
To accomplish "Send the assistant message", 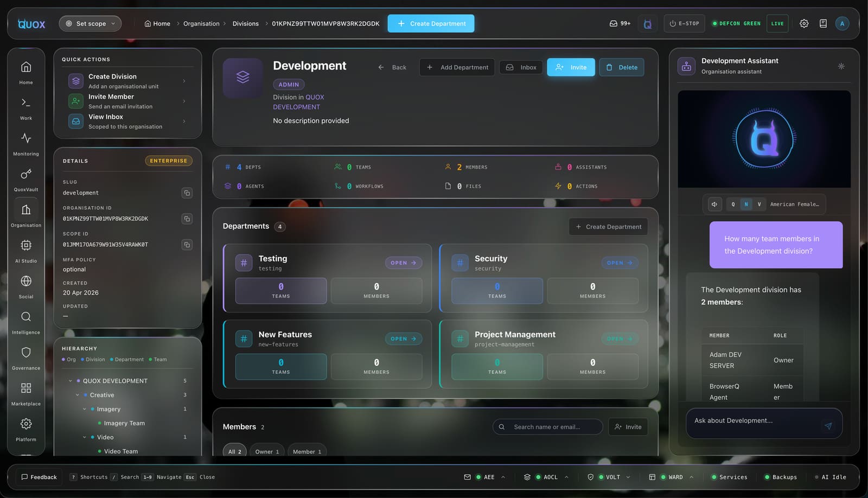I will click(x=828, y=426).
